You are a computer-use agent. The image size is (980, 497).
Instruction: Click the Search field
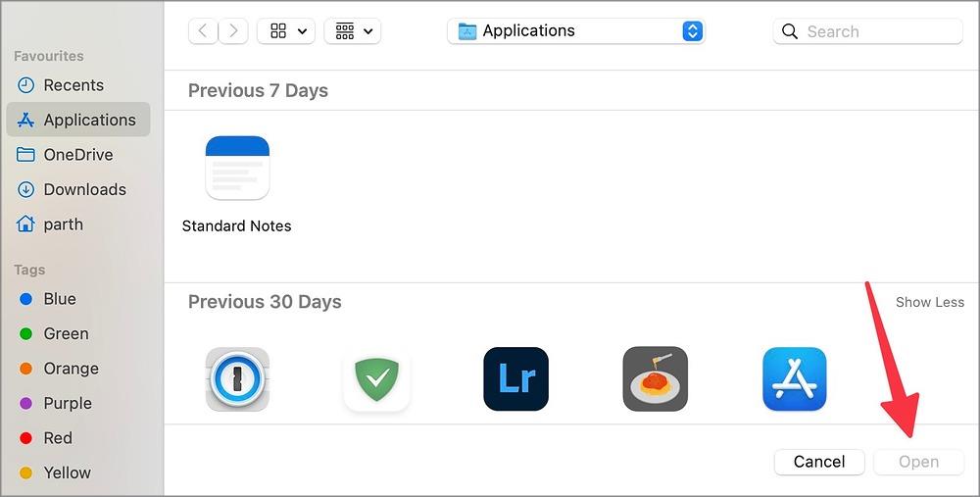[868, 31]
